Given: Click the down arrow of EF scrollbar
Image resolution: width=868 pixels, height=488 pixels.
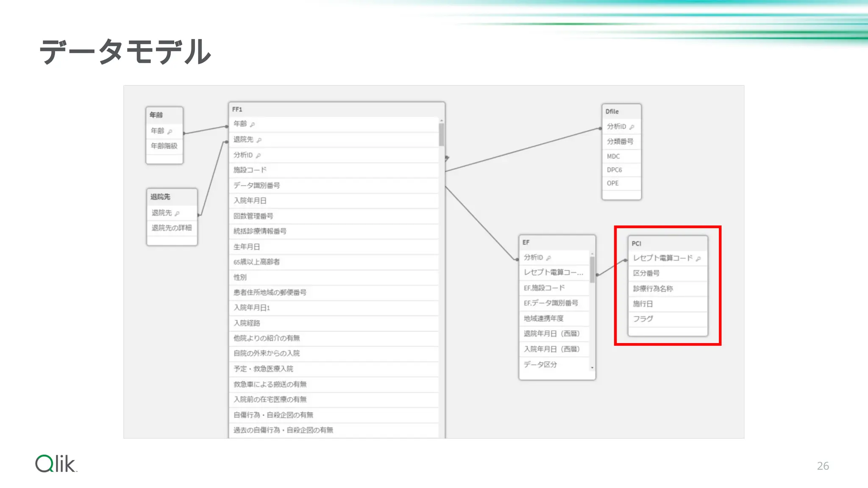Looking at the screenshot, I should point(592,368).
